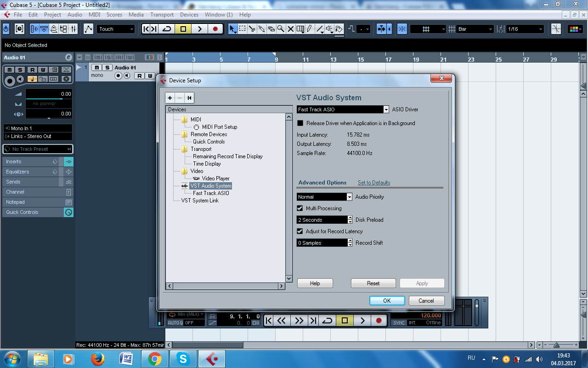Open the Audio menu
Viewport: 588px width, 368px height.
tap(75, 15)
